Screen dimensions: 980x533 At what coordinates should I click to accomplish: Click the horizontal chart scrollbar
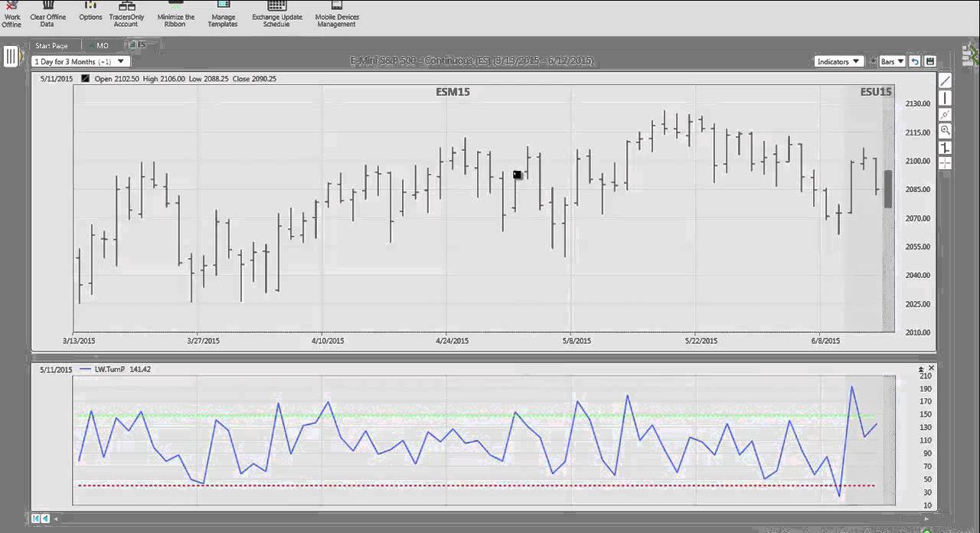click(490, 518)
